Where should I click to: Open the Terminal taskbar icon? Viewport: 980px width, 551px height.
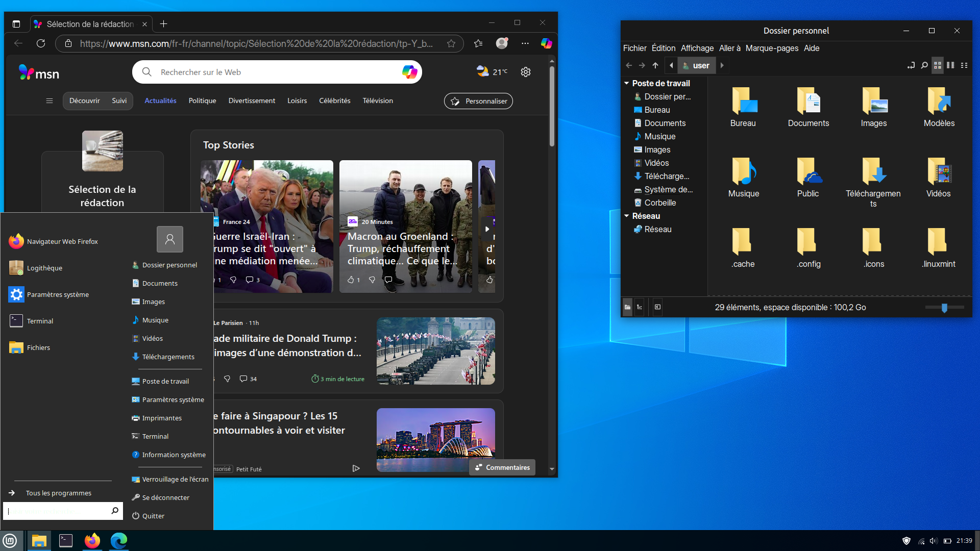[x=66, y=541]
